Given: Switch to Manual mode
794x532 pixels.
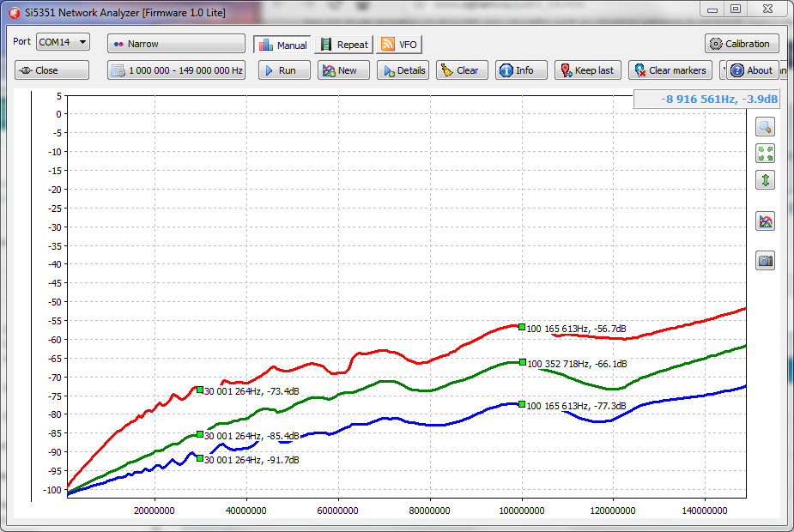Looking at the screenshot, I should 282,45.
